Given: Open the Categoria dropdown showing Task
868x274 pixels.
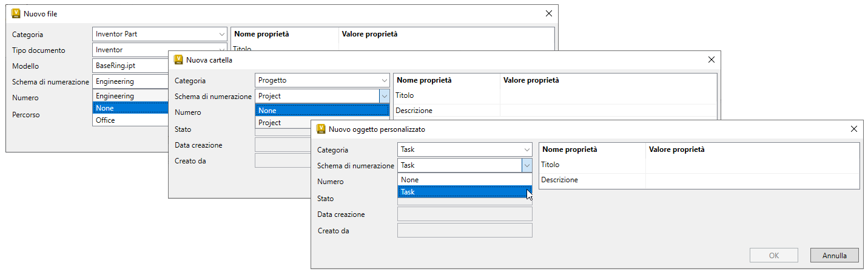Looking at the screenshot, I should pyautogui.click(x=465, y=149).
